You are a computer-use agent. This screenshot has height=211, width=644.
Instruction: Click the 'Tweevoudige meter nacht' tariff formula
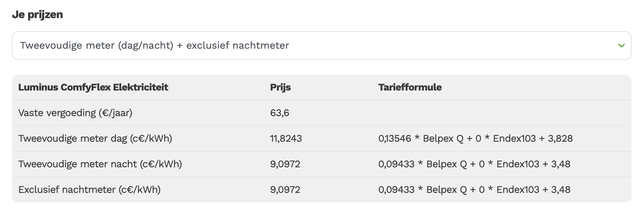[x=474, y=164]
